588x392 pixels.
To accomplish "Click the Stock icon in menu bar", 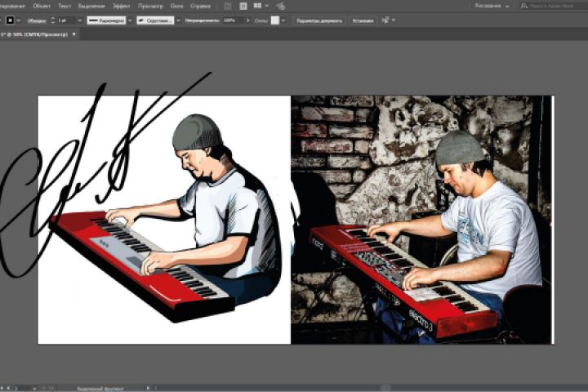I will (243, 6).
